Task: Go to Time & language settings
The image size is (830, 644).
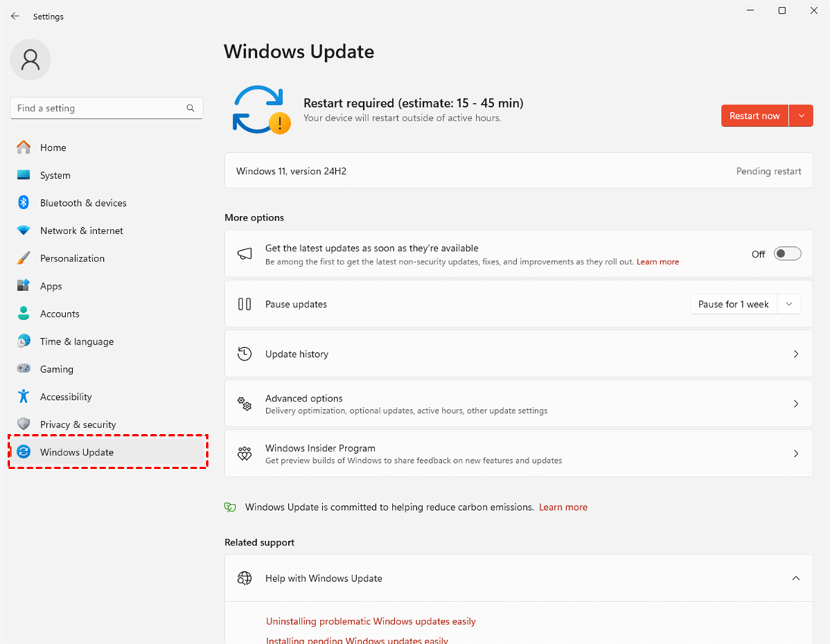Action: 77,342
